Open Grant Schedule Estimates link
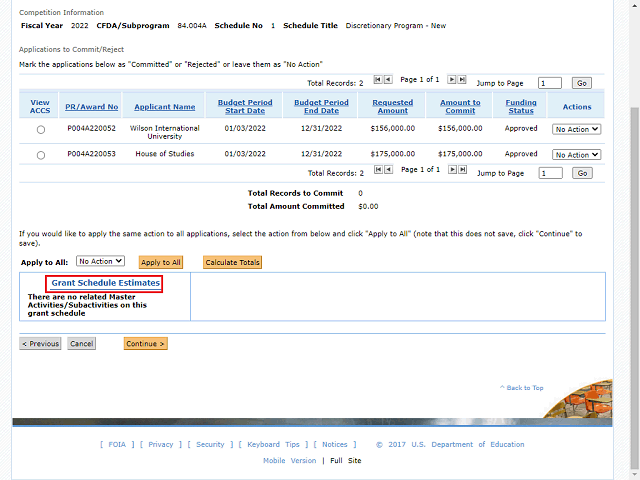The width and height of the screenshot is (640, 480). click(106, 283)
